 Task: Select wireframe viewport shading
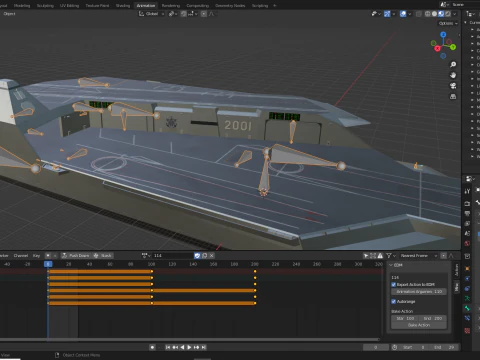click(428, 14)
